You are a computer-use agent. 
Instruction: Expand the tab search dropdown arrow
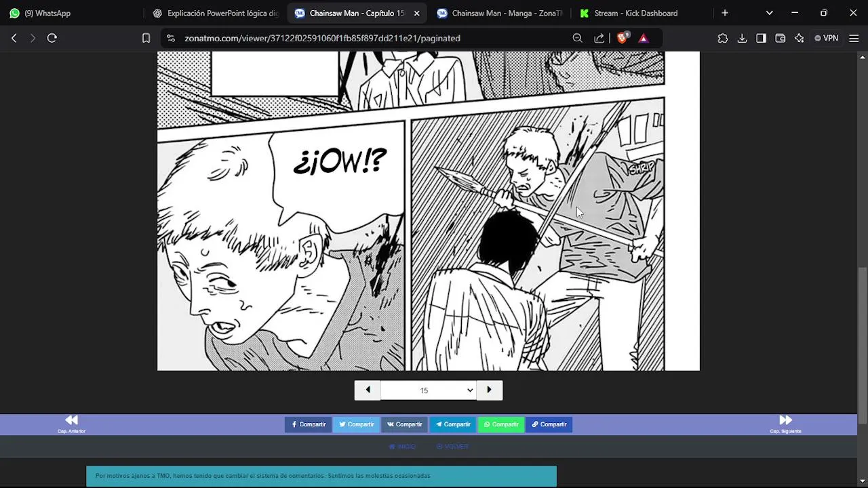coord(769,13)
